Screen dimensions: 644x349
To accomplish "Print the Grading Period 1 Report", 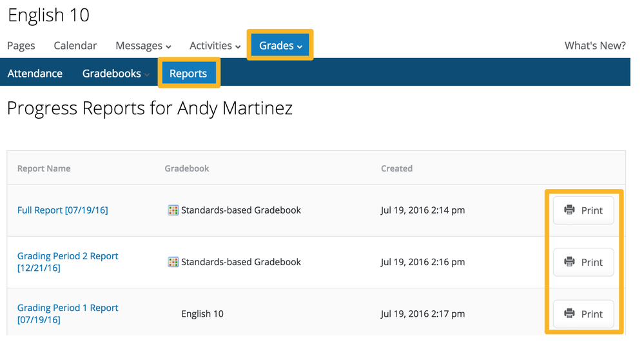I will (583, 314).
